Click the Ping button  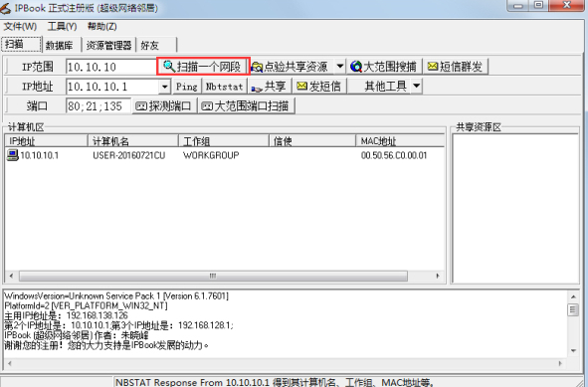click(187, 87)
